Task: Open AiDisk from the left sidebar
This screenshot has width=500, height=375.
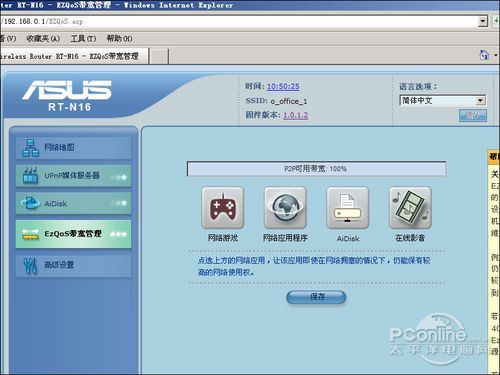Action: coord(73,203)
